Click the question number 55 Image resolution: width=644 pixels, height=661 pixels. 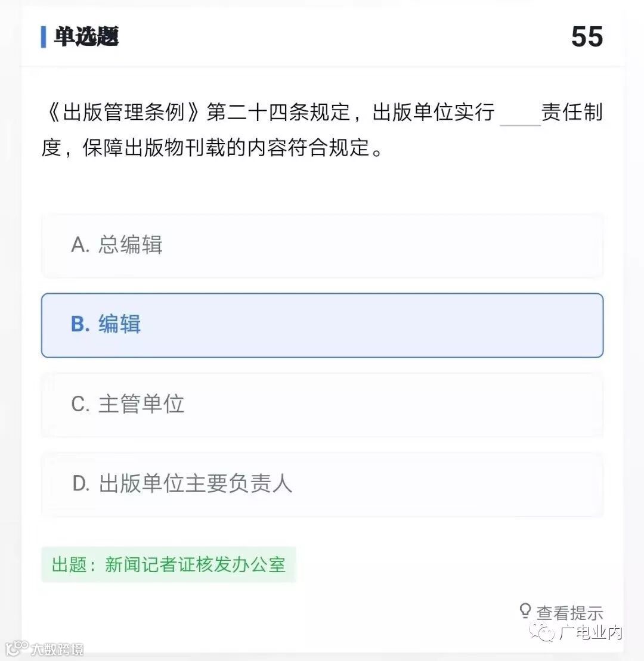pos(587,37)
